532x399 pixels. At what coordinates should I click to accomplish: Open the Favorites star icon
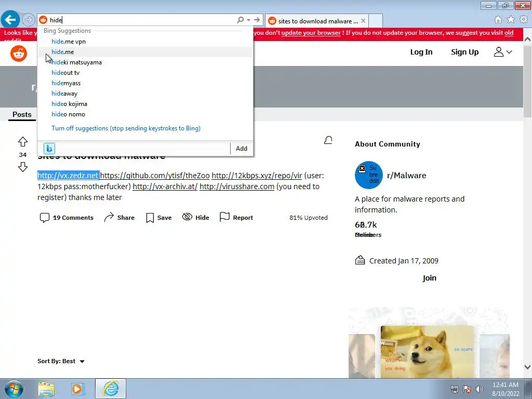511,20
